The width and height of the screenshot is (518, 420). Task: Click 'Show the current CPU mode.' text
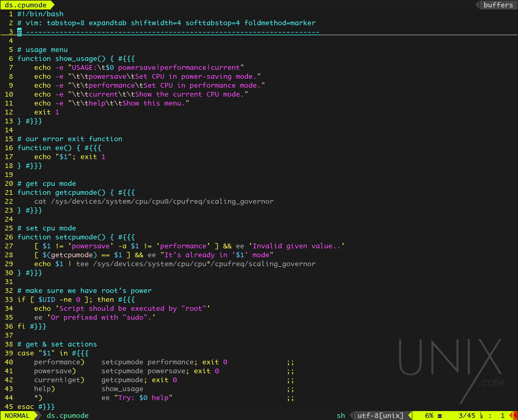[190, 94]
